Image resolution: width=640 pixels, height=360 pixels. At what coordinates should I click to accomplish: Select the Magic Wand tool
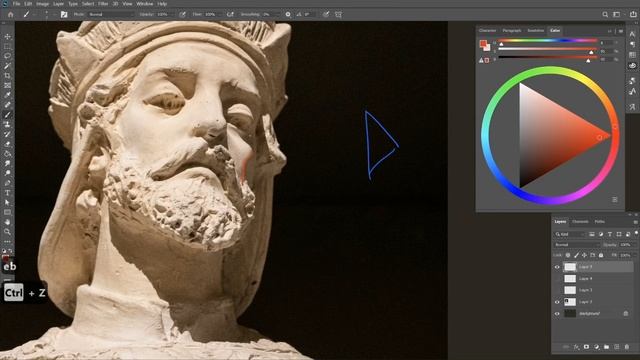[x=7, y=66]
